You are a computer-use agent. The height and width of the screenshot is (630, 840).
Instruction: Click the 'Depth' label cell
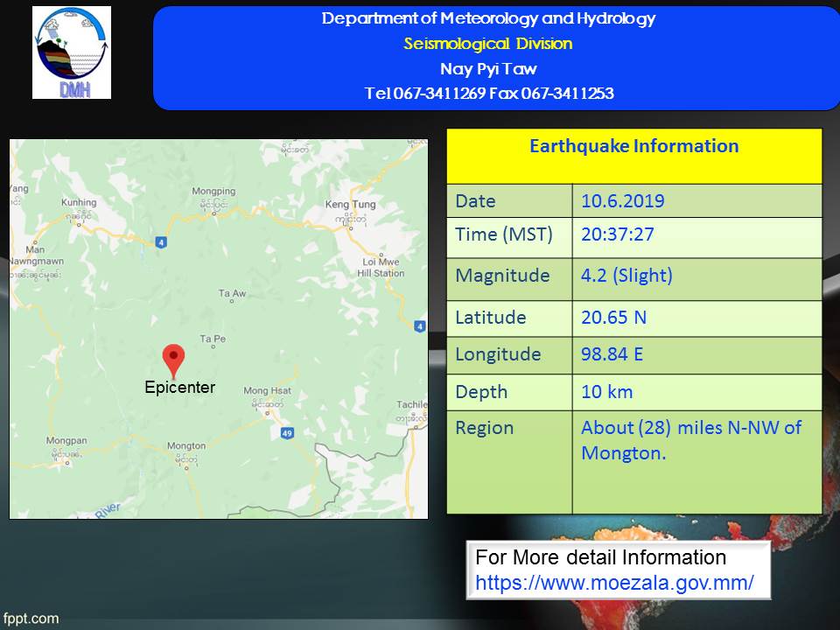click(509, 392)
